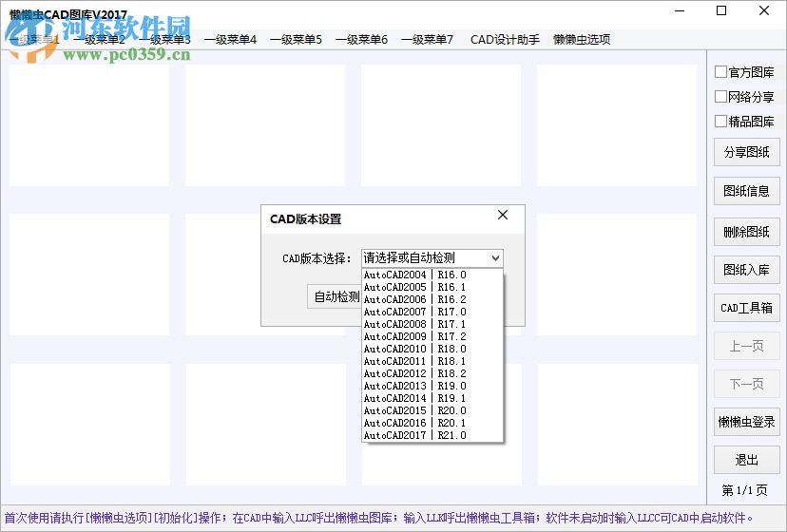Click the 自动检测 button in the dialog
787x532 pixels.
click(335, 296)
